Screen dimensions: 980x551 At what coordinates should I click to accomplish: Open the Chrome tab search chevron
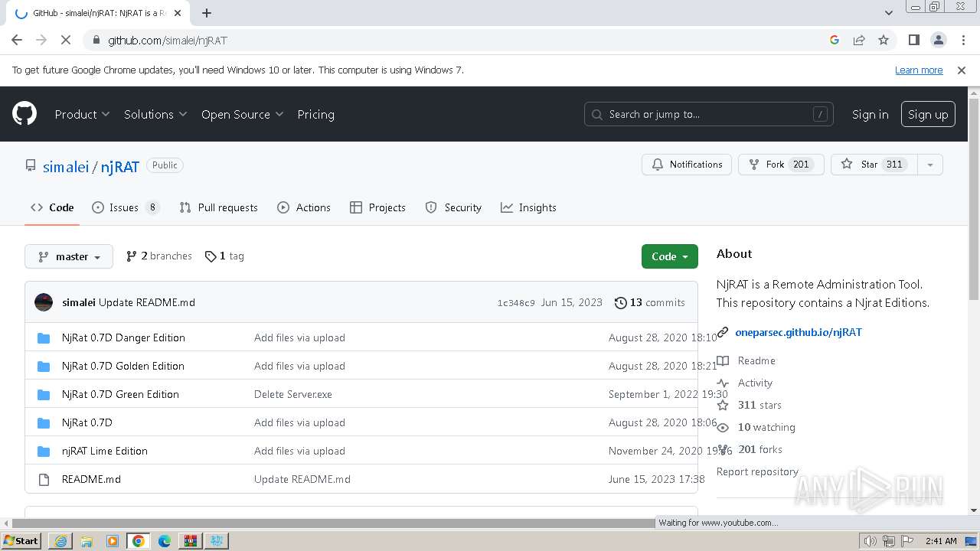point(889,13)
